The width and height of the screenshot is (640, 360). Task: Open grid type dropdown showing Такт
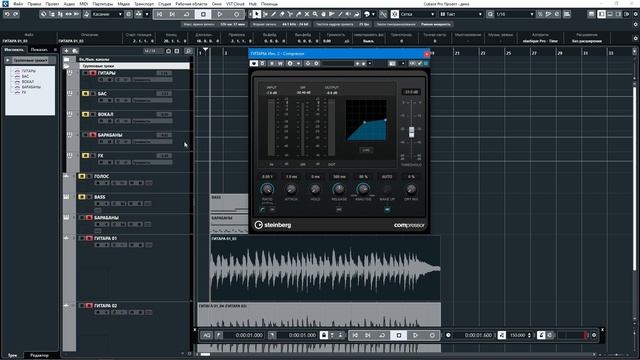coord(461,14)
